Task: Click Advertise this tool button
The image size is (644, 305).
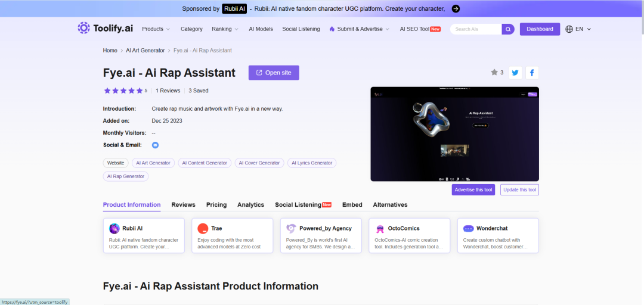Action: 473,189
